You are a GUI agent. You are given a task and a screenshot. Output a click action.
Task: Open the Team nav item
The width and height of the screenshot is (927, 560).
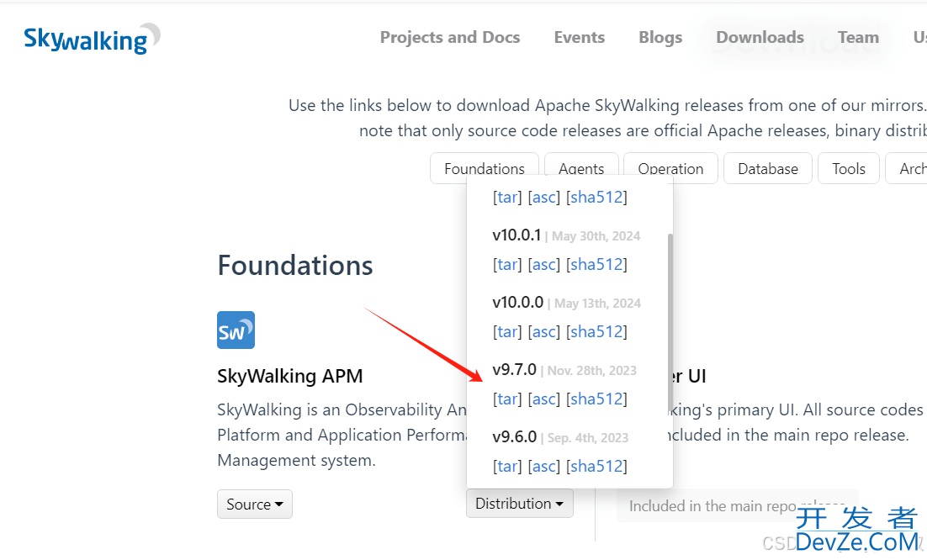858,37
